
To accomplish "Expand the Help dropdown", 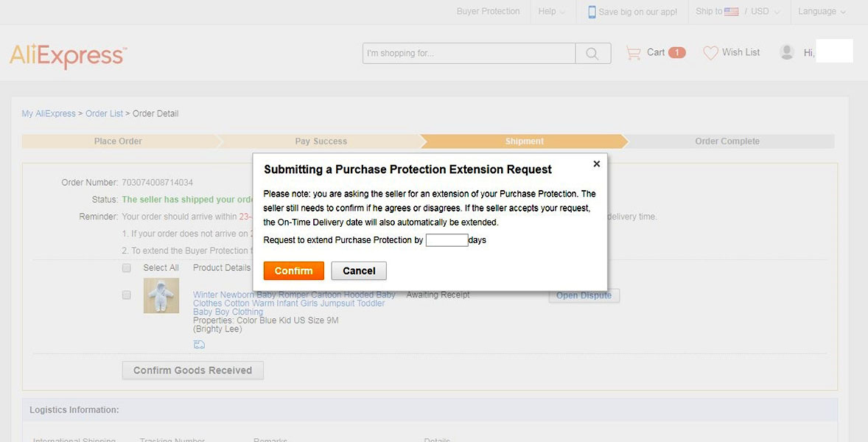I will pos(551,11).
